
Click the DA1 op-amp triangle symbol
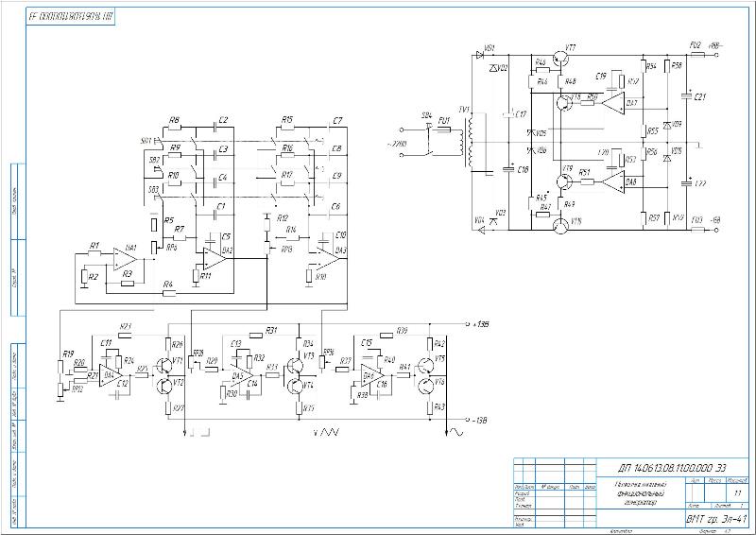[125, 259]
